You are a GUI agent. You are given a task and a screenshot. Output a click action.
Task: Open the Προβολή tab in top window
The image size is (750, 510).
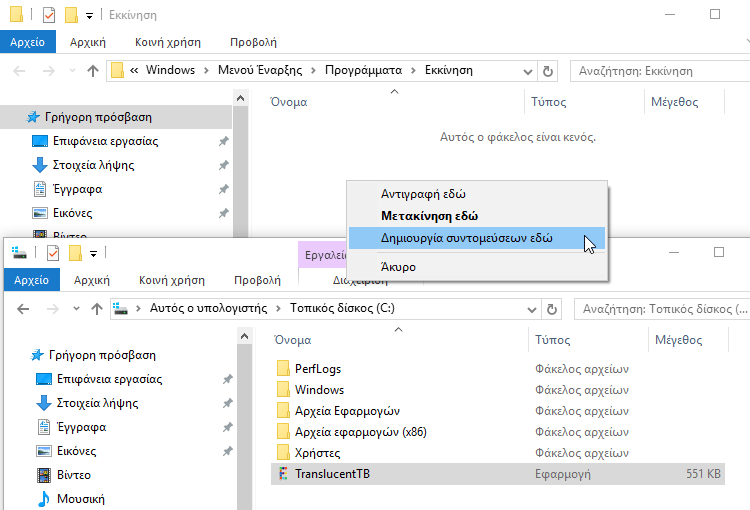point(253,42)
